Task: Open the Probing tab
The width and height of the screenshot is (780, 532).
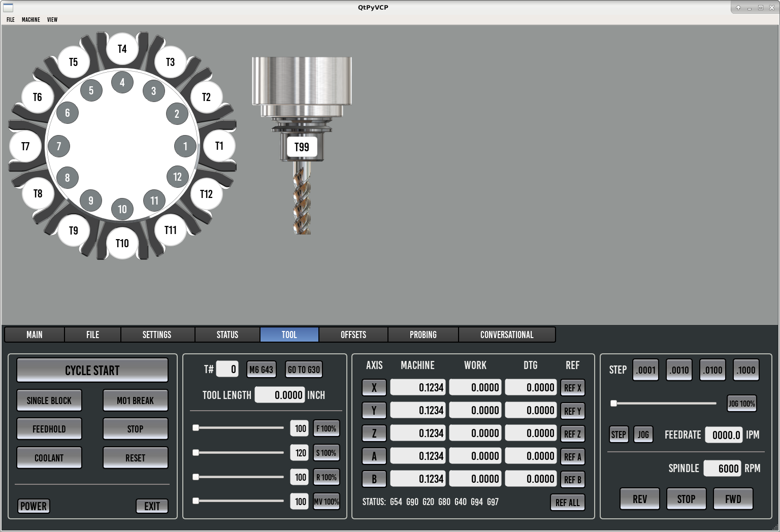Action: 423,335
